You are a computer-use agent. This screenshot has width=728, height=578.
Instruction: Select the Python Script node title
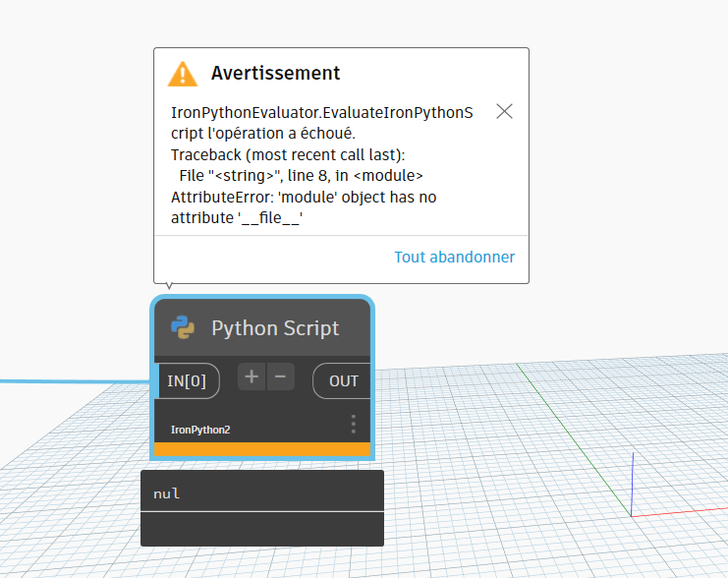(275, 328)
